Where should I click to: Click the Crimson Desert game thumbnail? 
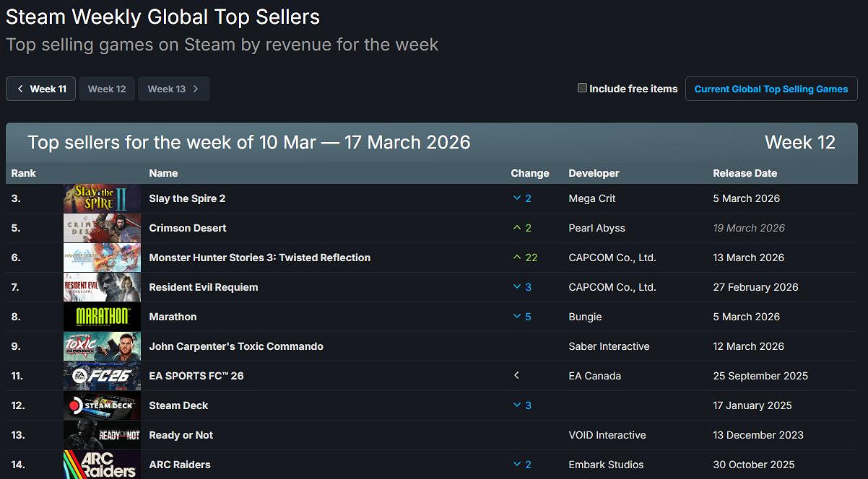tap(102, 228)
